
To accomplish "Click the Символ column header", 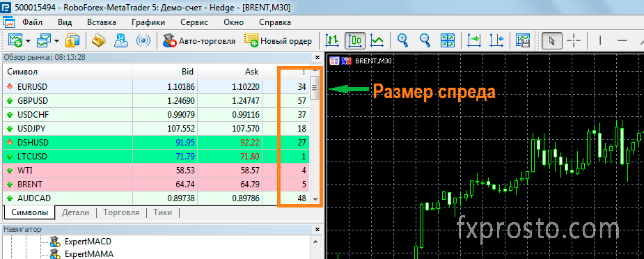I will click(68, 72).
